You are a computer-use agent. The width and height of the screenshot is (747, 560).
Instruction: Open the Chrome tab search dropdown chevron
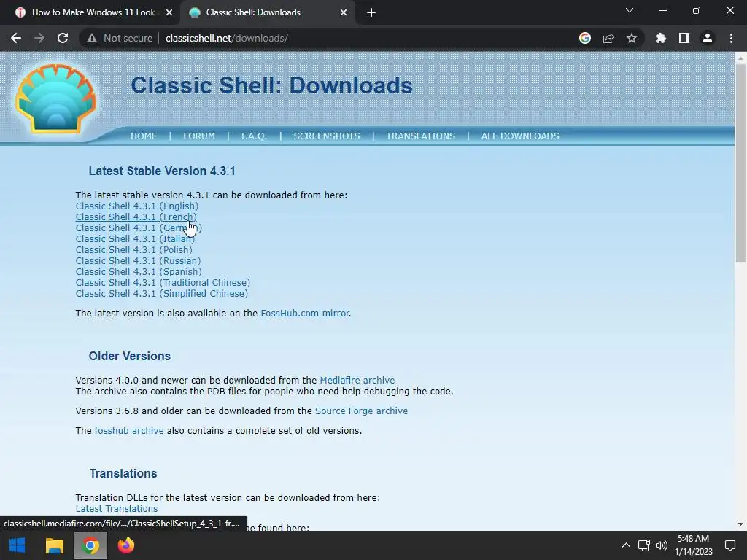click(630, 10)
